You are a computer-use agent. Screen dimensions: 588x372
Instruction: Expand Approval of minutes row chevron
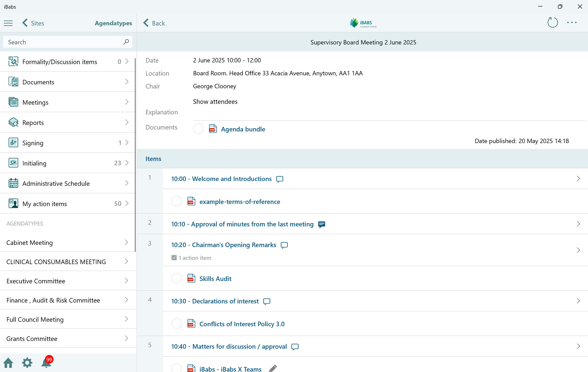[x=578, y=224]
